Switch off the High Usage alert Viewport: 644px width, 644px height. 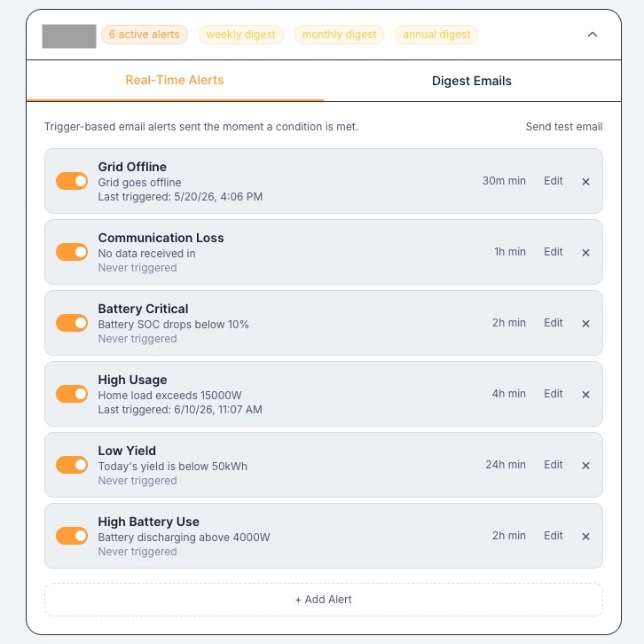(x=72, y=394)
